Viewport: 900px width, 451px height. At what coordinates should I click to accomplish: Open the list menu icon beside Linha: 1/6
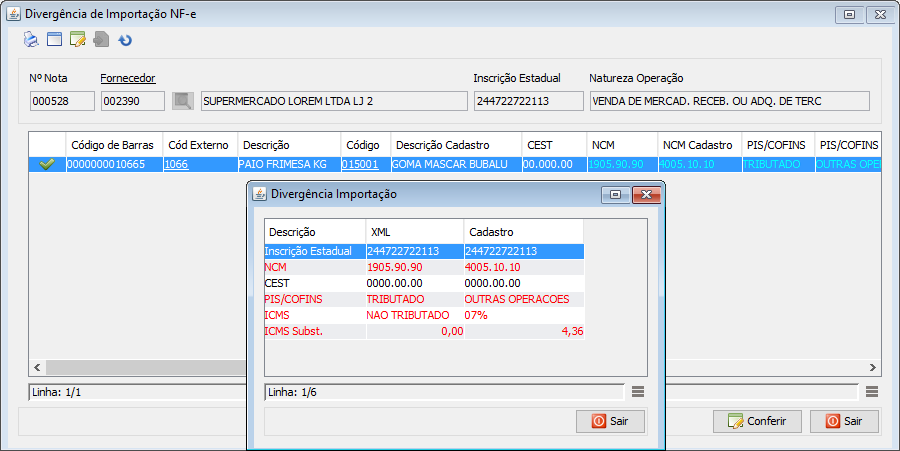[638, 392]
